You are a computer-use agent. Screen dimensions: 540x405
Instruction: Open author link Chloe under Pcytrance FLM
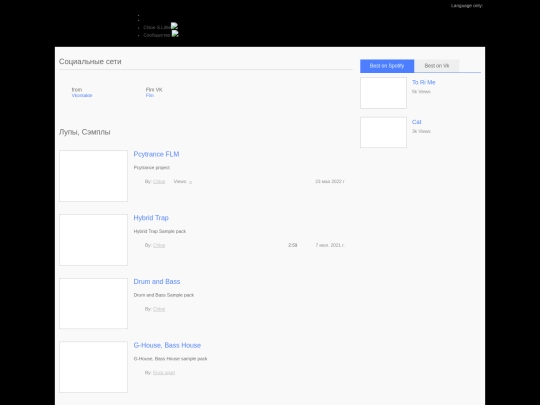pos(159,181)
